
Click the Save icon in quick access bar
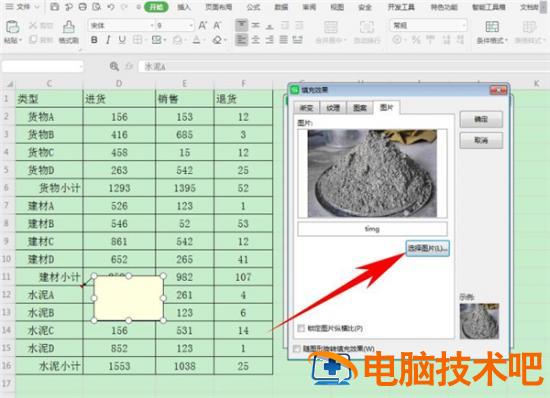tap(54, 7)
